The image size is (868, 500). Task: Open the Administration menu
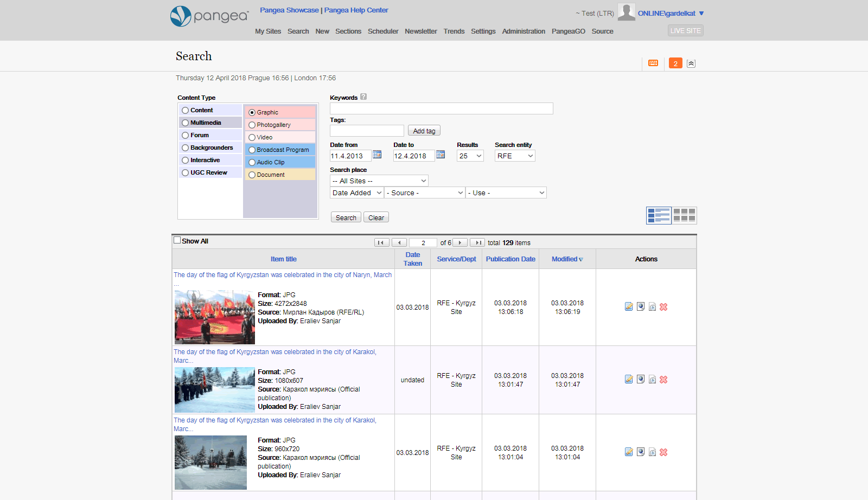point(524,31)
